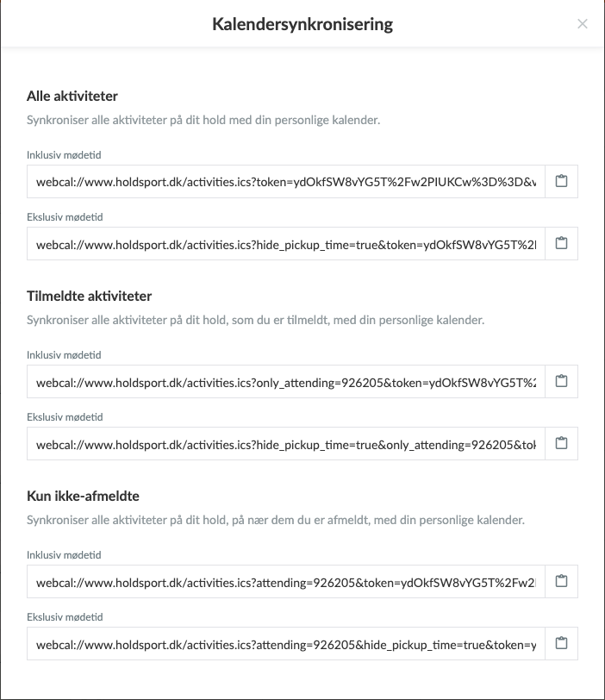Click the description text under Kun ikke-afmeldte
The width and height of the screenshot is (605, 700).
coord(276,520)
